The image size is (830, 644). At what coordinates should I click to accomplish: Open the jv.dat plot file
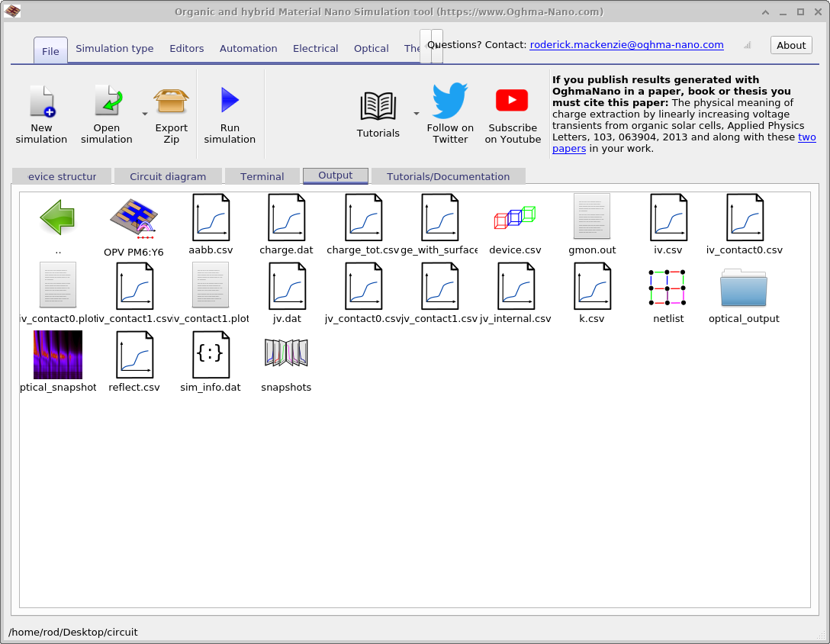[x=287, y=286]
